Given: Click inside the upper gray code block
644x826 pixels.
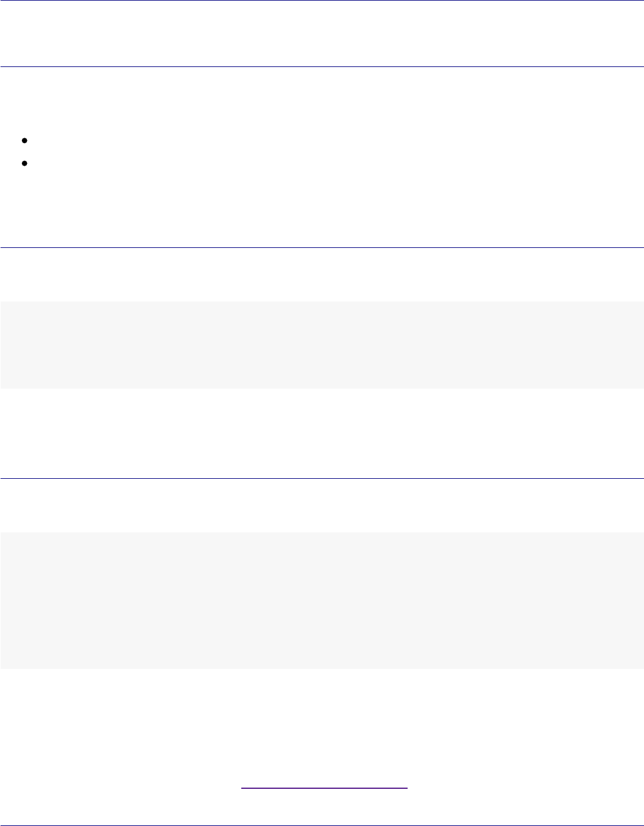Looking at the screenshot, I should coord(322,345).
